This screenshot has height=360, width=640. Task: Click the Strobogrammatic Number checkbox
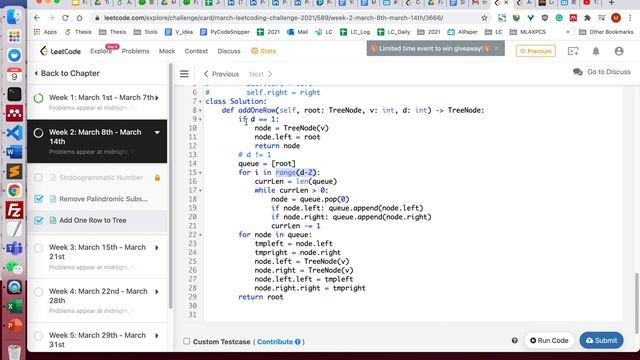click(x=38, y=178)
